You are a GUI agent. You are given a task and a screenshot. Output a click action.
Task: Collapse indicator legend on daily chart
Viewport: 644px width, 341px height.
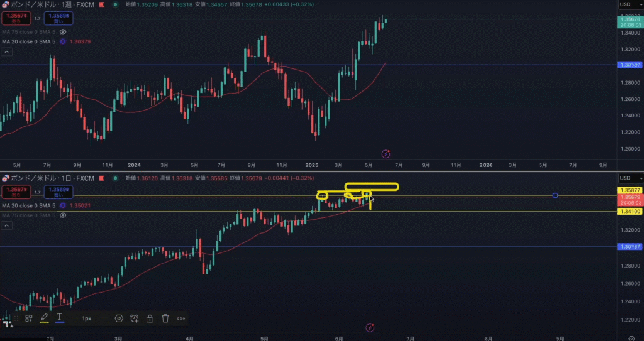pos(6,225)
